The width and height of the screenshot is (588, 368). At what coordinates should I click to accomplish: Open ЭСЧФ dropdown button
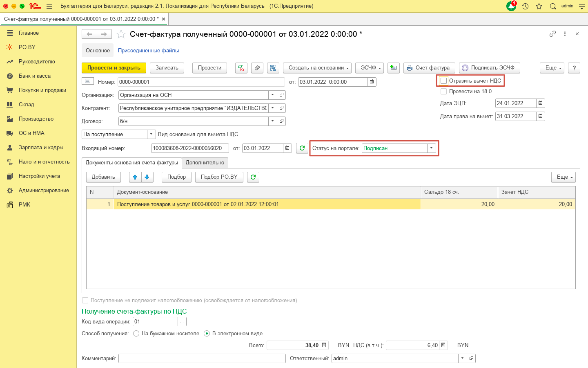click(x=370, y=68)
